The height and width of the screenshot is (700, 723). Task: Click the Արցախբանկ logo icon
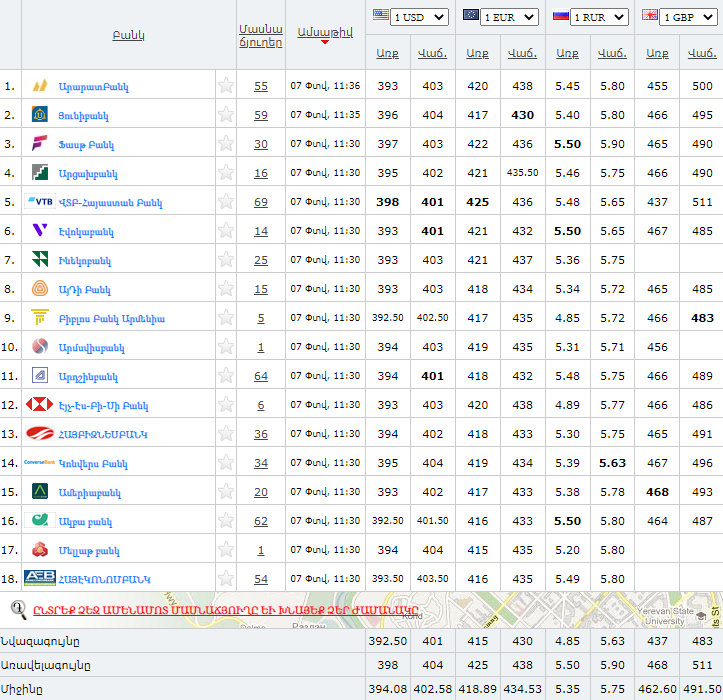coord(40,172)
